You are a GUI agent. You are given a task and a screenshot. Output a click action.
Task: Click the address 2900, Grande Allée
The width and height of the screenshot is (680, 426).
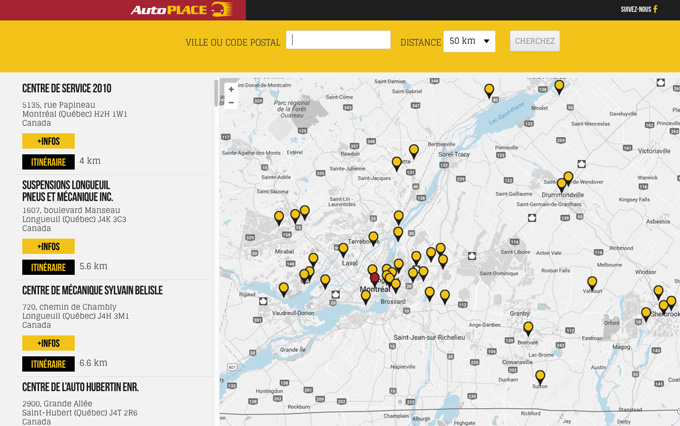(x=57, y=403)
